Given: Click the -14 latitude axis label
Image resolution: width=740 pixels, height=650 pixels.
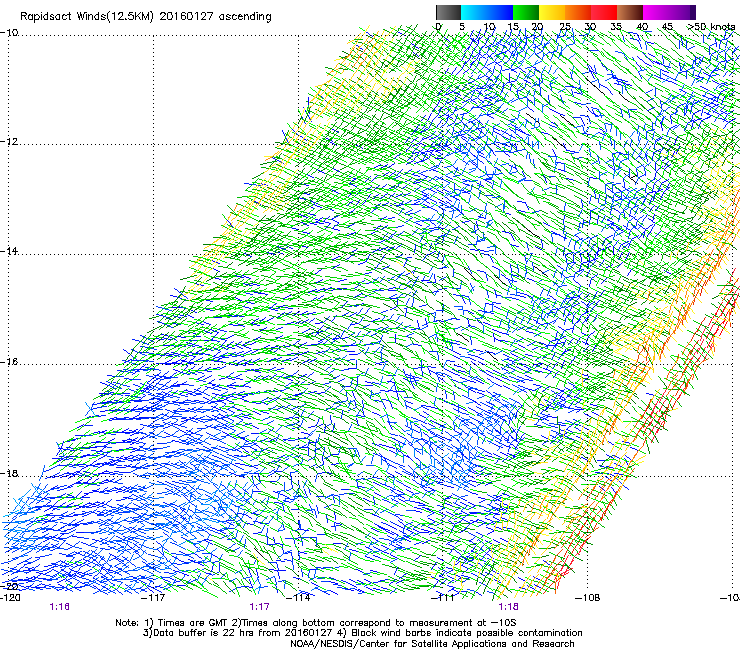Looking at the screenshot, I should pyautogui.click(x=9, y=251).
